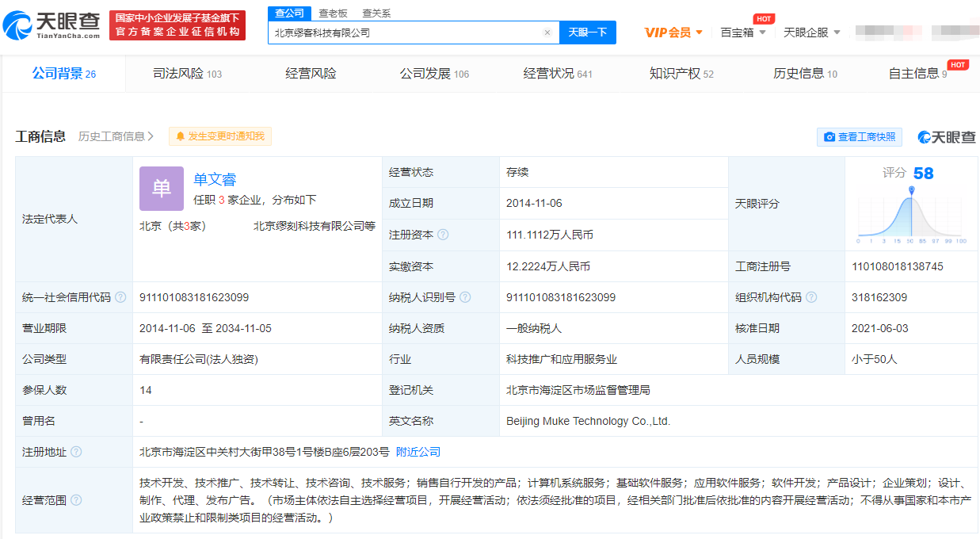
Task: Switch to the 查公司 search tab
Action: [x=289, y=13]
